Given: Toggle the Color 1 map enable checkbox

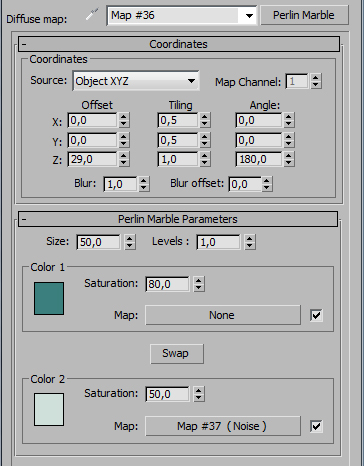Looking at the screenshot, I should point(316,315).
